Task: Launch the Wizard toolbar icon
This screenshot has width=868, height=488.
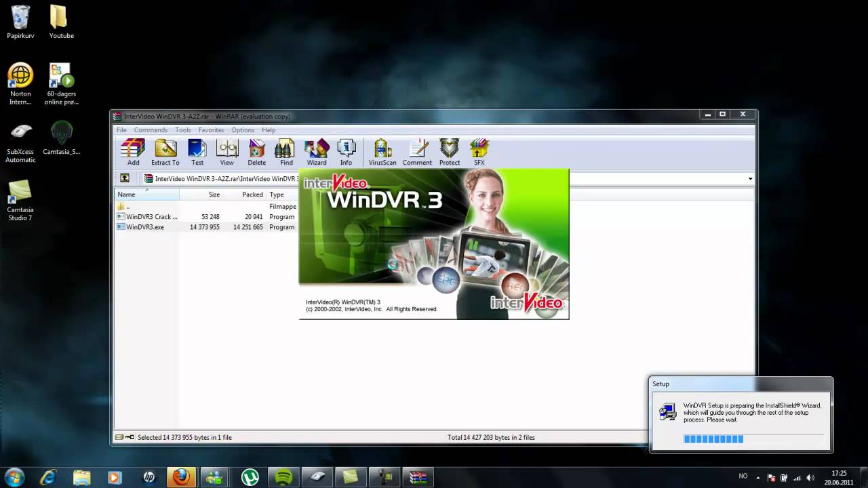Action: pos(317,152)
